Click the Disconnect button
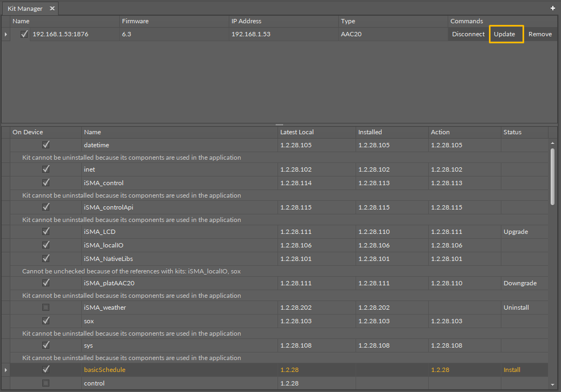The image size is (561, 392). point(468,34)
